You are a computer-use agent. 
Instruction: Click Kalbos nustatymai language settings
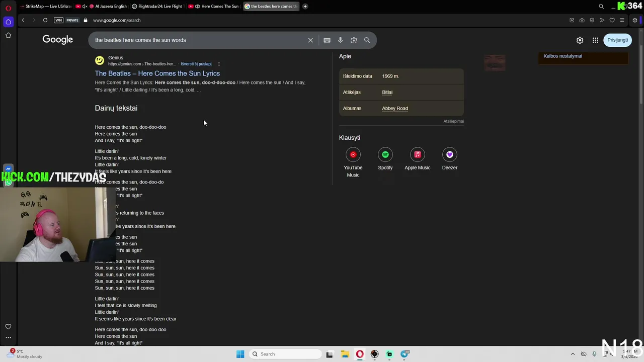pos(562,56)
